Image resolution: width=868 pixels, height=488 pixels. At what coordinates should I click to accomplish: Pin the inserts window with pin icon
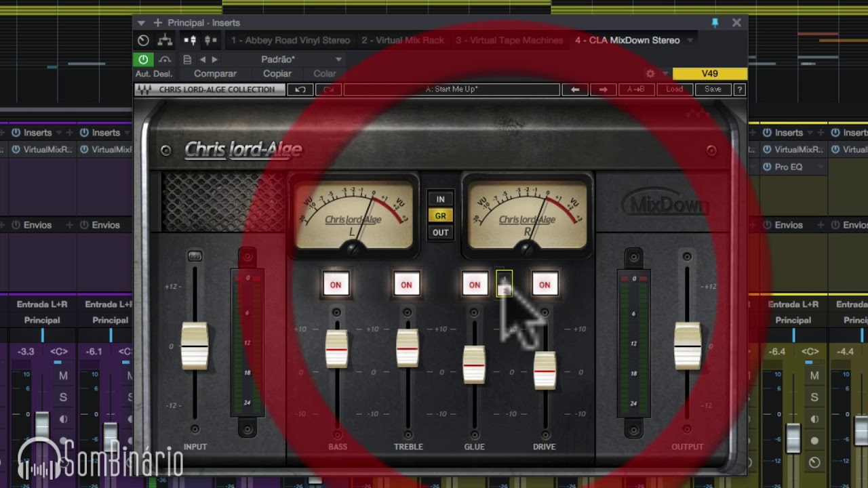pos(715,23)
